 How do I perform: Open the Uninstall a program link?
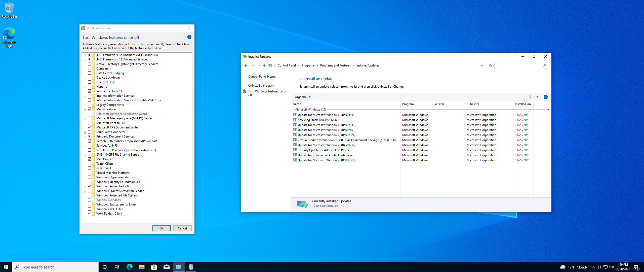click(261, 86)
